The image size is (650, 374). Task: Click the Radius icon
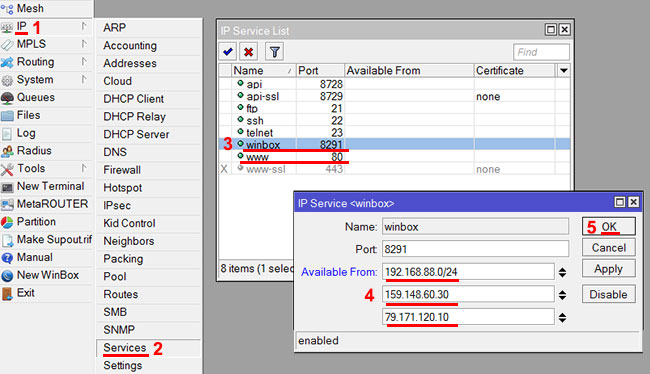tap(7, 151)
